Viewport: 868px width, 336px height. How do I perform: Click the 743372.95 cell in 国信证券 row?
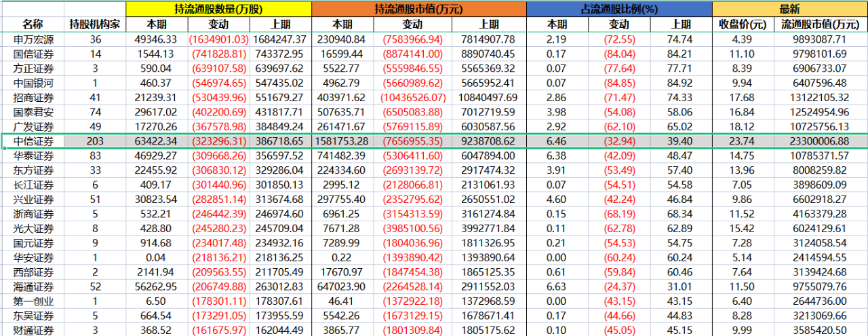tap(281, 54)
